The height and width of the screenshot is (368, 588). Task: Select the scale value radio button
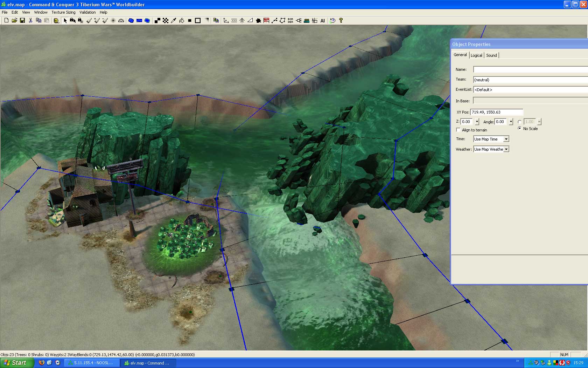click(x=520, y=122)
